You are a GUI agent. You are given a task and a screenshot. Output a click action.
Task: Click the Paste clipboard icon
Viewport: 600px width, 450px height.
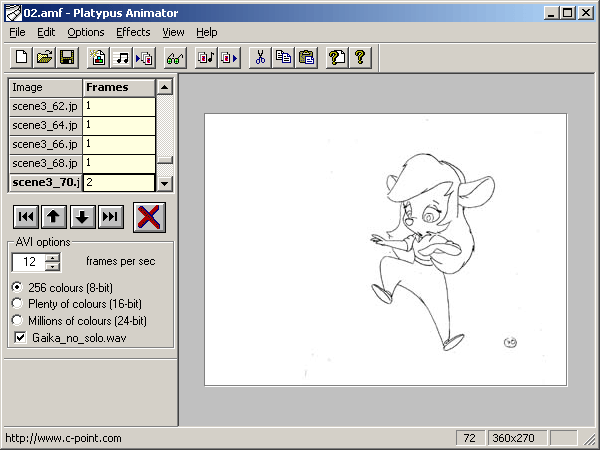[306, 58]
